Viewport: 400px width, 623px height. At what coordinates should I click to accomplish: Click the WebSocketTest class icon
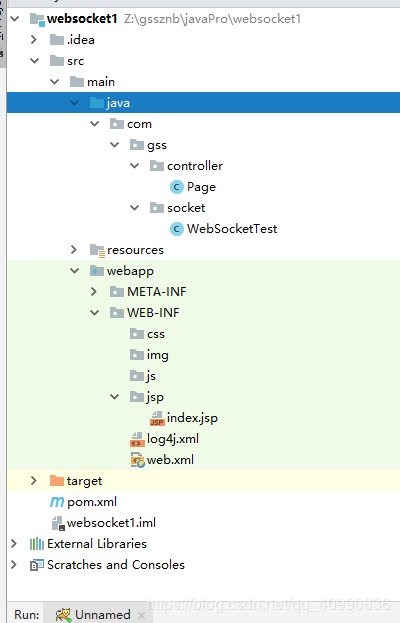pyautogui.click(x=177, y=229)
